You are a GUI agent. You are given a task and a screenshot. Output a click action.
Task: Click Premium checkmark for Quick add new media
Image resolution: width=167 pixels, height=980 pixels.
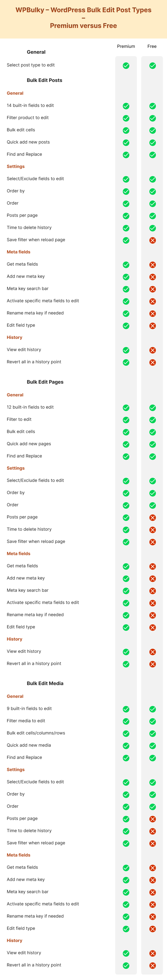pos(126,746)
